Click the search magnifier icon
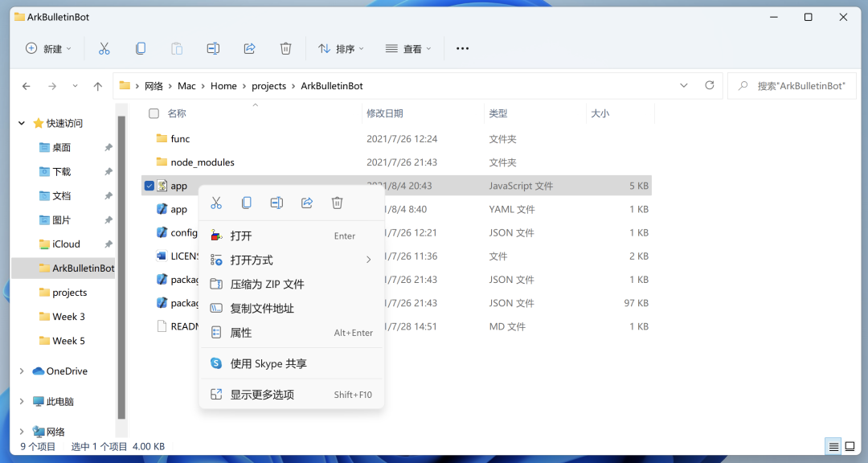The width and height of the screenshot is (868, 463). click(743, 86)
